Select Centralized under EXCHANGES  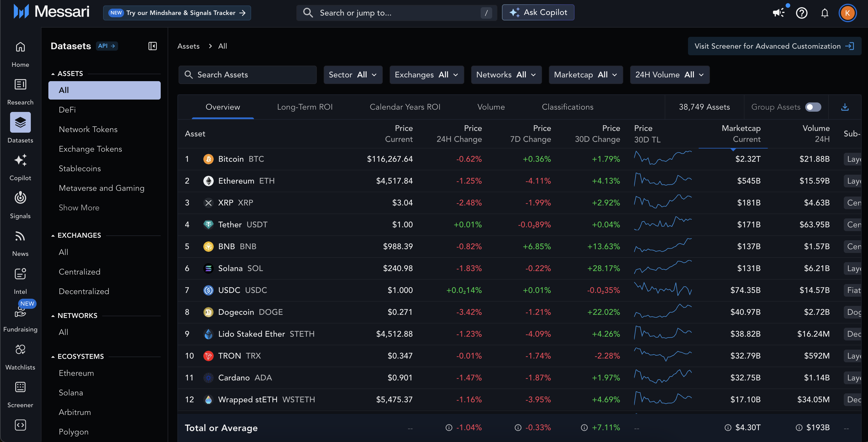pos(79,272)
